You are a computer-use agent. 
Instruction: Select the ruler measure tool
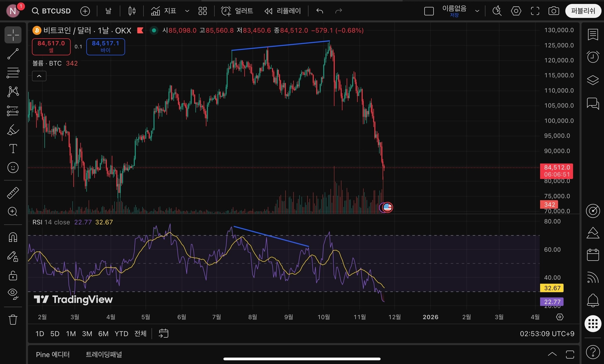coord(13,193)
